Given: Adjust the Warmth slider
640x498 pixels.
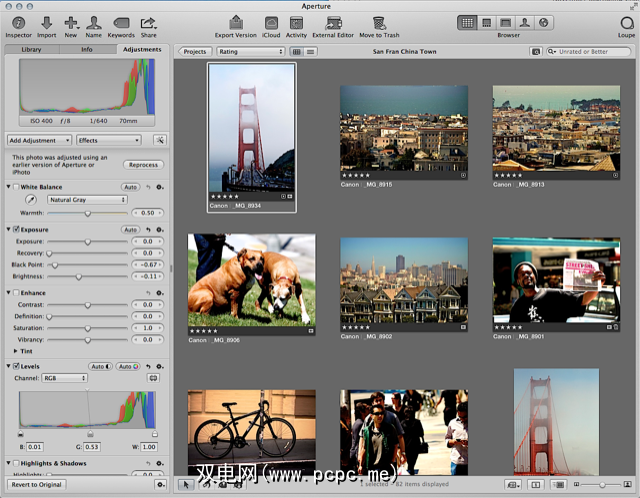Looking at the screenshot, I should [88, 213].
